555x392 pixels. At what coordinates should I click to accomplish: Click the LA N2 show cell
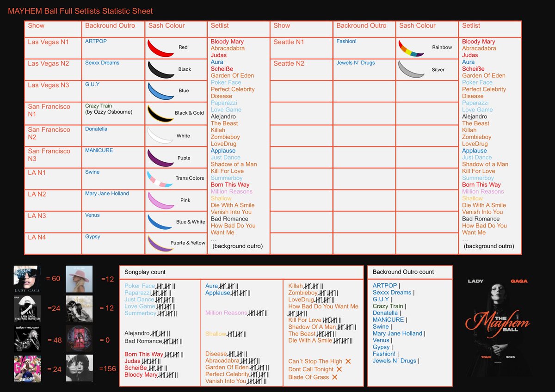coord(53,200)
